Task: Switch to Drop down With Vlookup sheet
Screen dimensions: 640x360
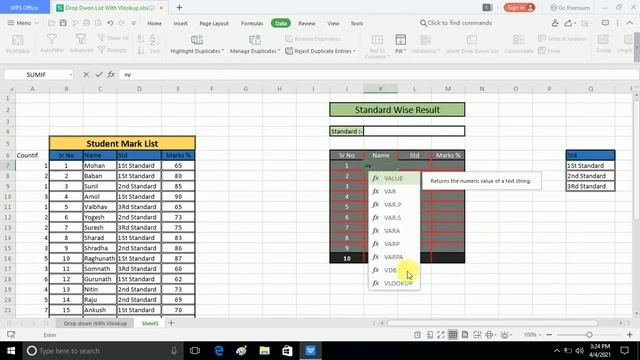Action: [x=96, y=323]
